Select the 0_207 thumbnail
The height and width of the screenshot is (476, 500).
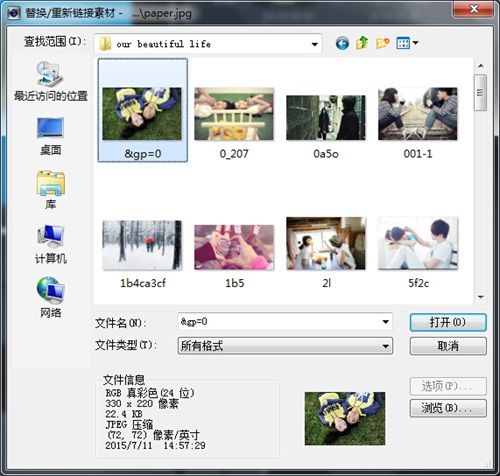pyautogui.click(x=234, y=114)
